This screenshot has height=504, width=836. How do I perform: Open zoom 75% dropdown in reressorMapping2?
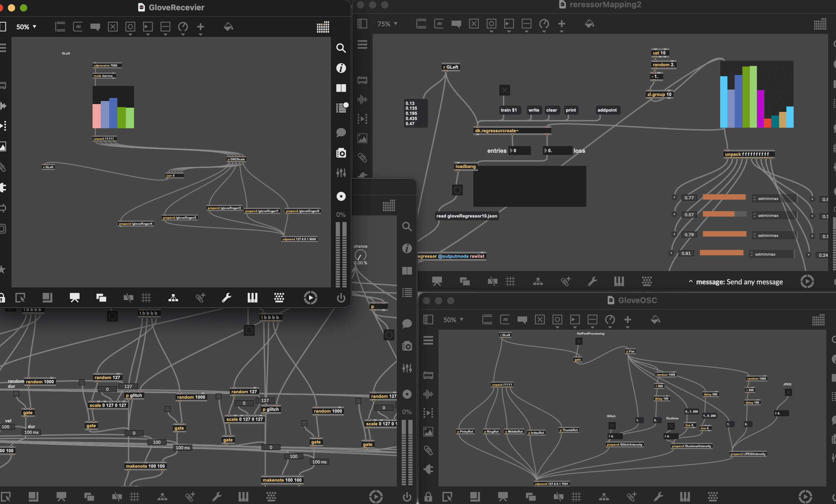(387, 24)
